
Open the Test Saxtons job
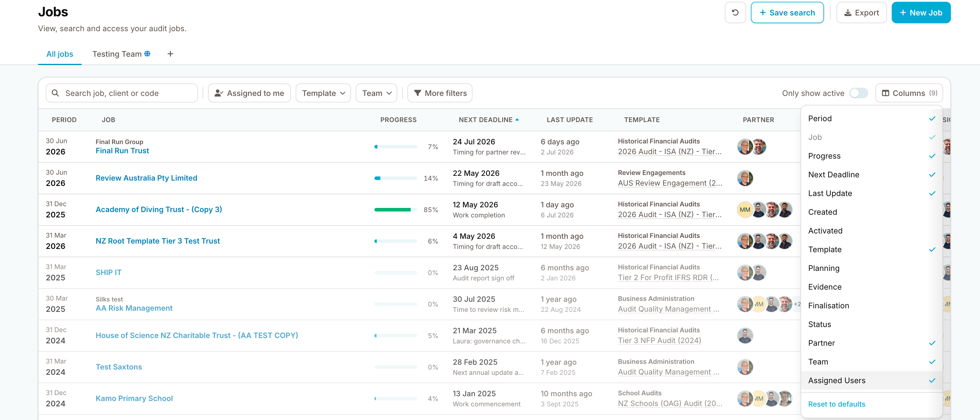click(x=119, y=367)
